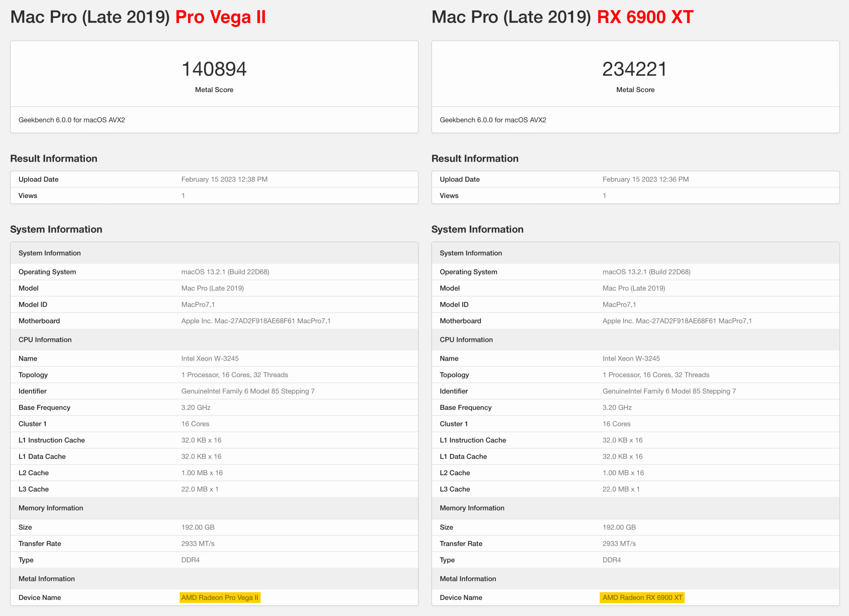Viewport: 849px width, 616px height.
Task: Click '3.20 GHz' Base Frequency in right table
Action: click(x=617, y=408)
